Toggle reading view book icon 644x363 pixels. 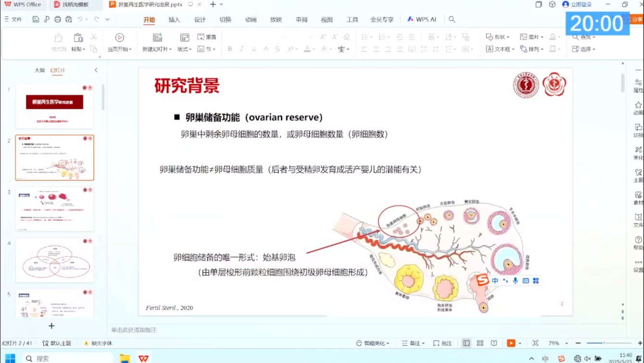tap(494, 343)
